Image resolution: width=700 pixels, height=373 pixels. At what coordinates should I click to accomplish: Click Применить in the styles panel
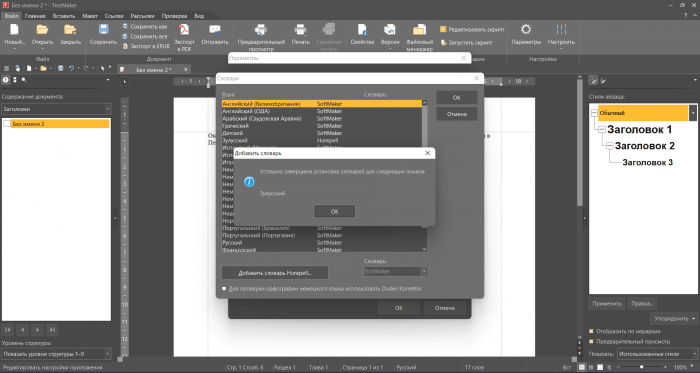coord(607,303)
